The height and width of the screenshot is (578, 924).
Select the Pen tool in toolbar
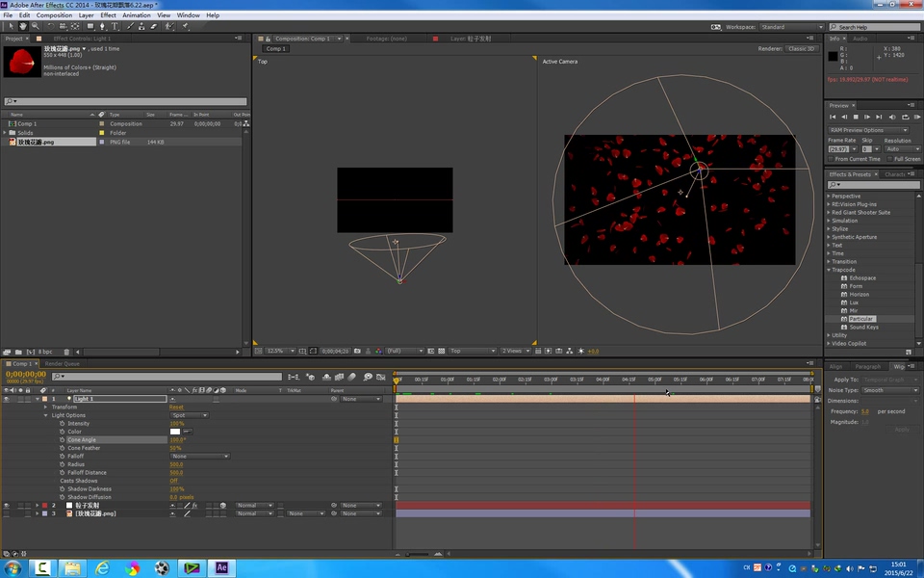(x=102, y=26)
